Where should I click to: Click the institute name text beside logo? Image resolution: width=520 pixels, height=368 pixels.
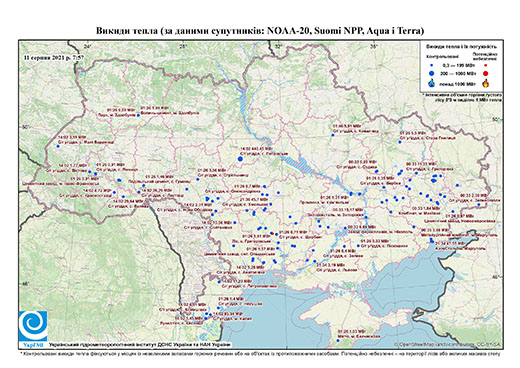click(x=140, y=344)
